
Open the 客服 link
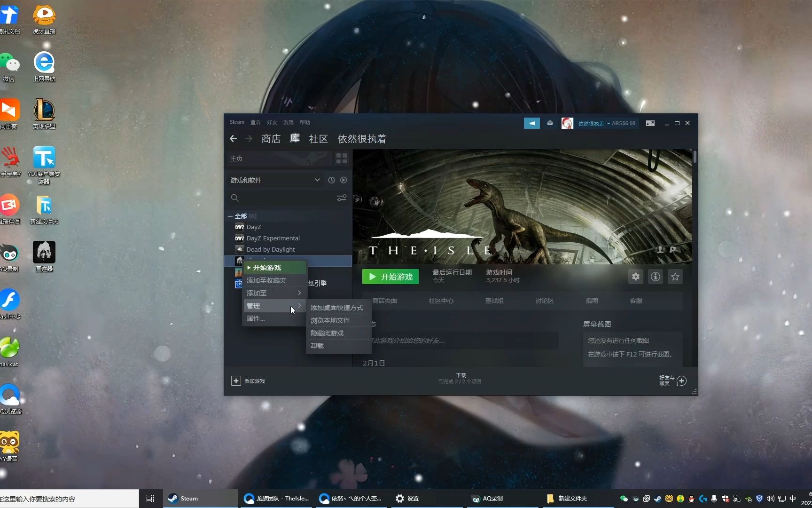[636, 301]
